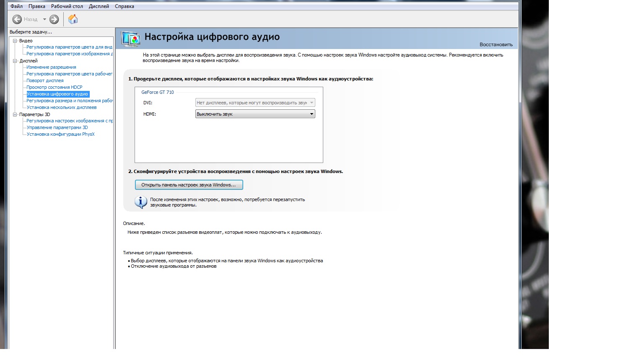Open Установка нескольких дисплеев page
This screenshot has height=362, width=644.
62,107
